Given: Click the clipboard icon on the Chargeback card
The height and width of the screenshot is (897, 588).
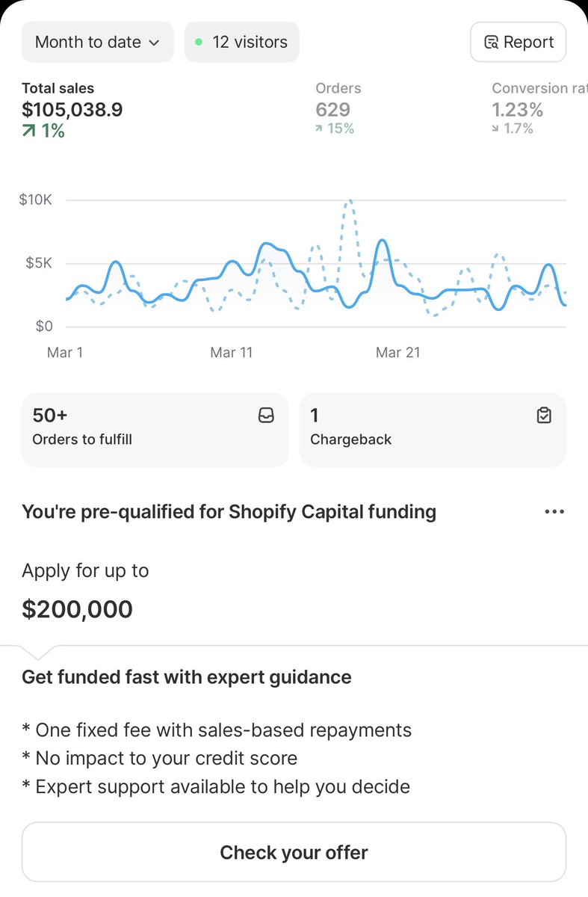Looking at the screenshot, I should [544, 416].
